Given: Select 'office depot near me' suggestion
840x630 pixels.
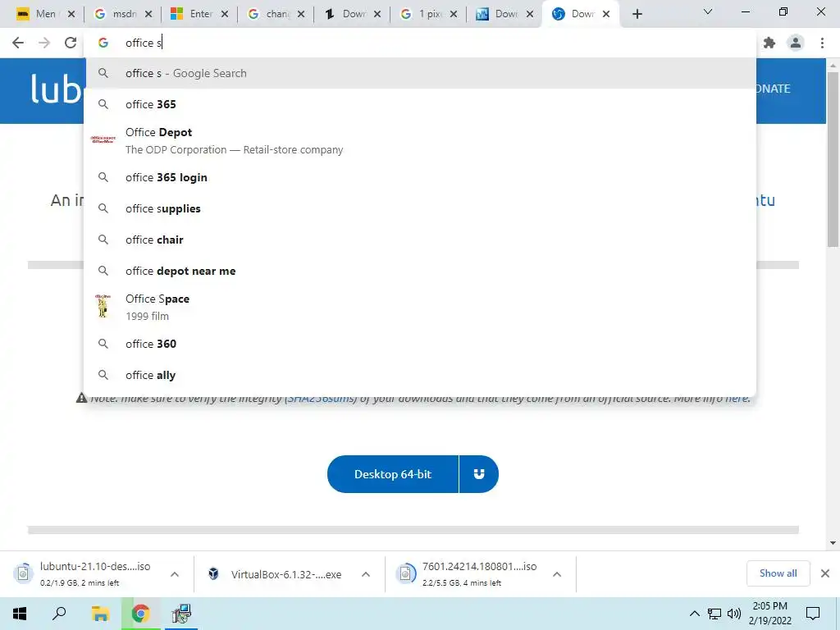Looking at the screenshot, I should click(x=420, y=271).
